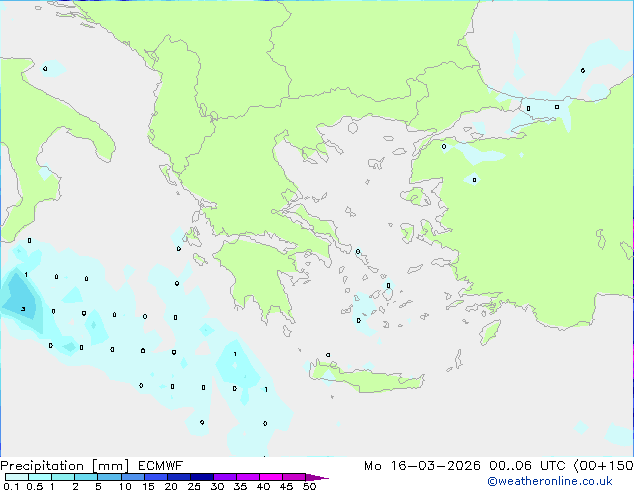Screen dimensions: 634x490
Task: Click the "Precipitation" title word
Action: pyautogui.click(x=42, y=466)
